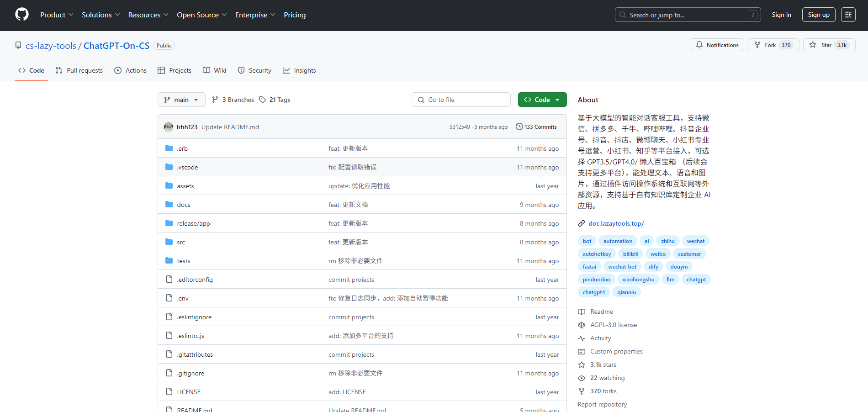868x412 pixels.
Task: Switch to the Projects tab
Action: tap(175, 70)
